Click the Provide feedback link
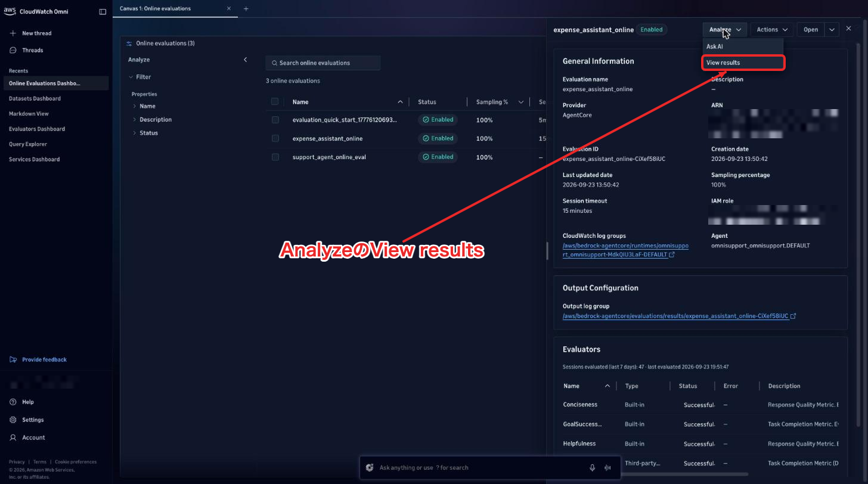Viewport: 868px width, 484px height. pyautogui.click(x=44, y=359)
